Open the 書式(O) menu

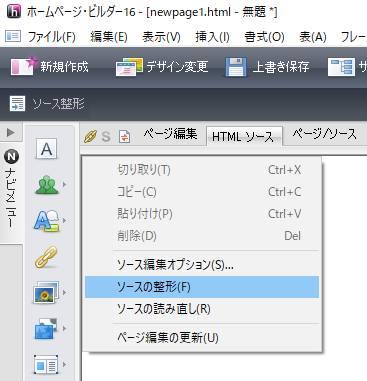pos(264,37)
